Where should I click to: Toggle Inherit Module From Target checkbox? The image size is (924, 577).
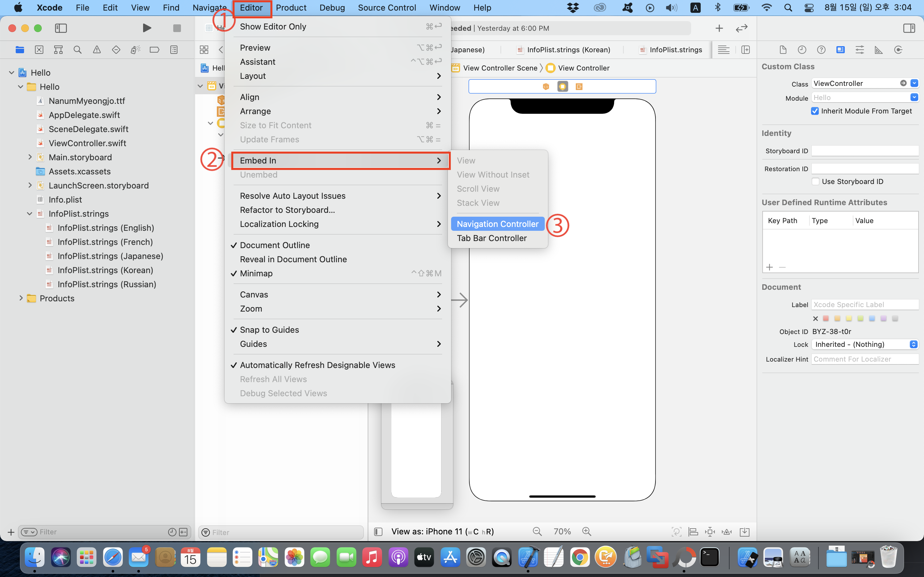tap(815, 111)
